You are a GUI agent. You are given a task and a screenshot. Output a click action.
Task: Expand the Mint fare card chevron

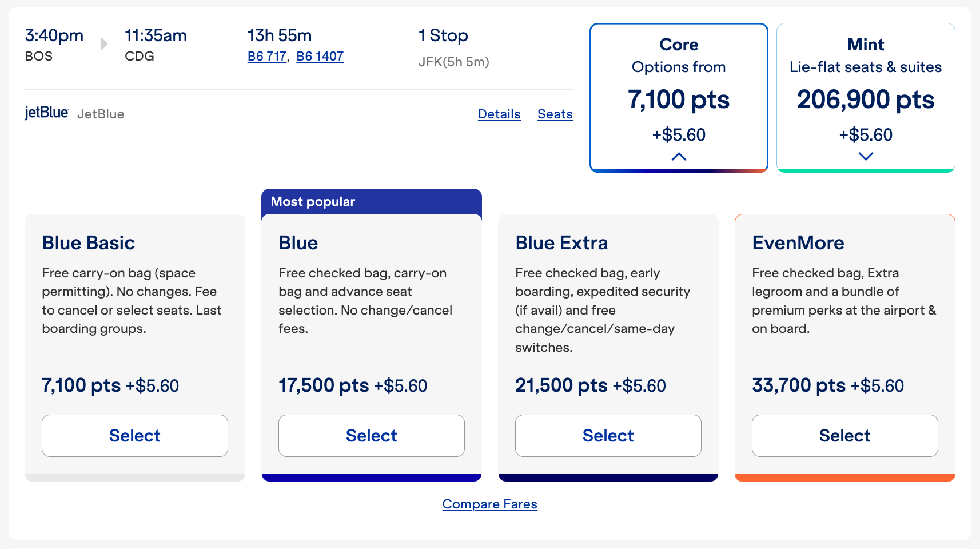(x=865, y=156)
